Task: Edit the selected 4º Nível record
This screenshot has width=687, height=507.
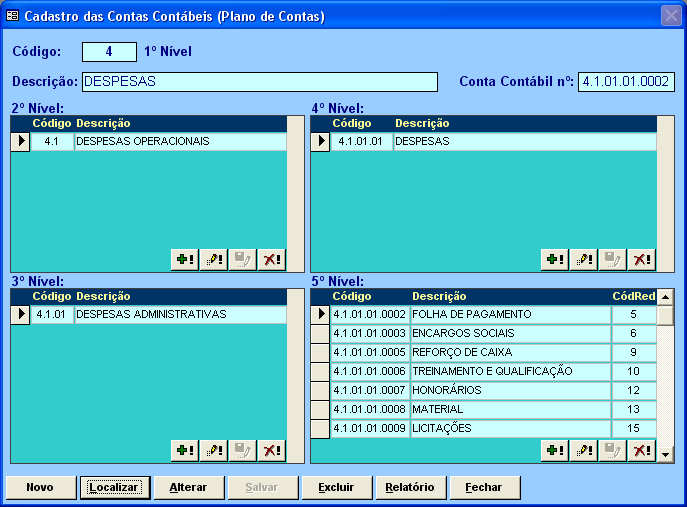Action: (584, 260)
